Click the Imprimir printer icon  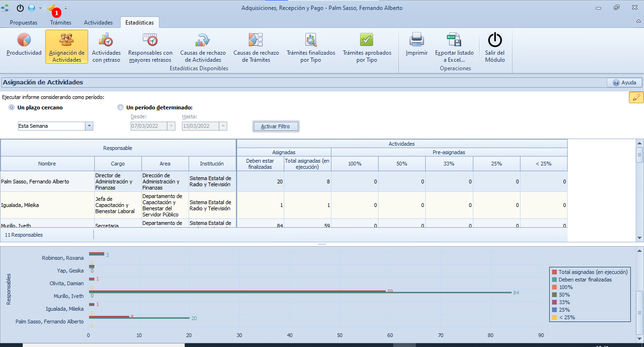pyautogui.click(x=417, y=40)
